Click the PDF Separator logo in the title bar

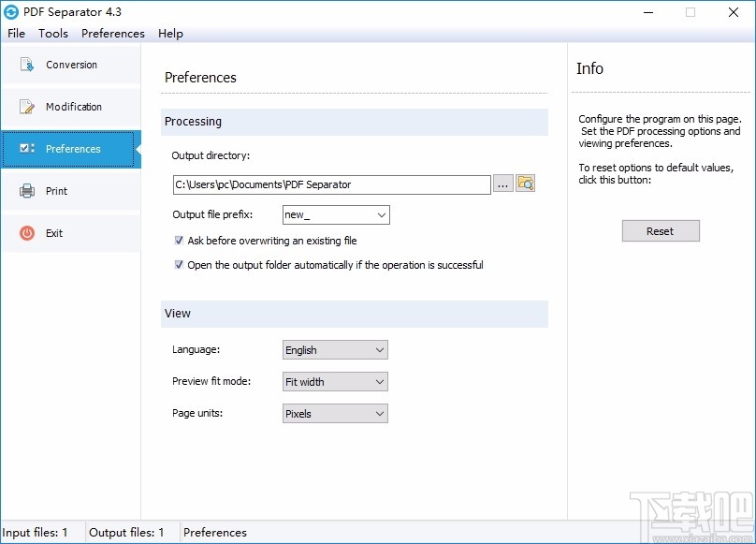[x=12, y=12]
